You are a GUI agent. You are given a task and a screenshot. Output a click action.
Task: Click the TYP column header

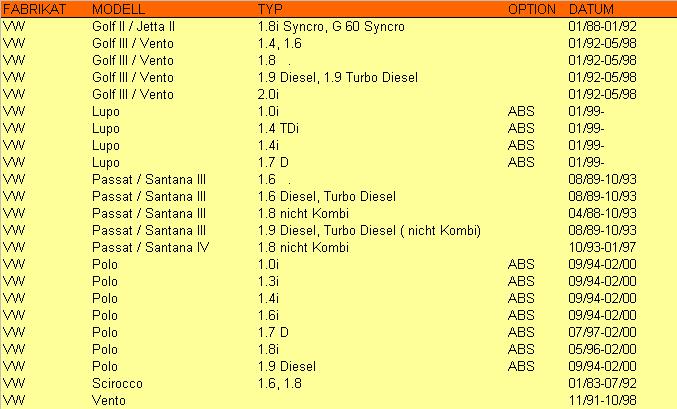pyautogui.click(x=270, y=9)
